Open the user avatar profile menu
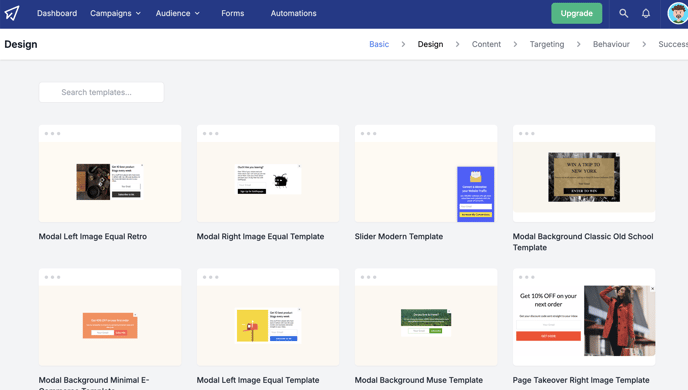Viewport: 688px width, 390px height. click(677, 13)
